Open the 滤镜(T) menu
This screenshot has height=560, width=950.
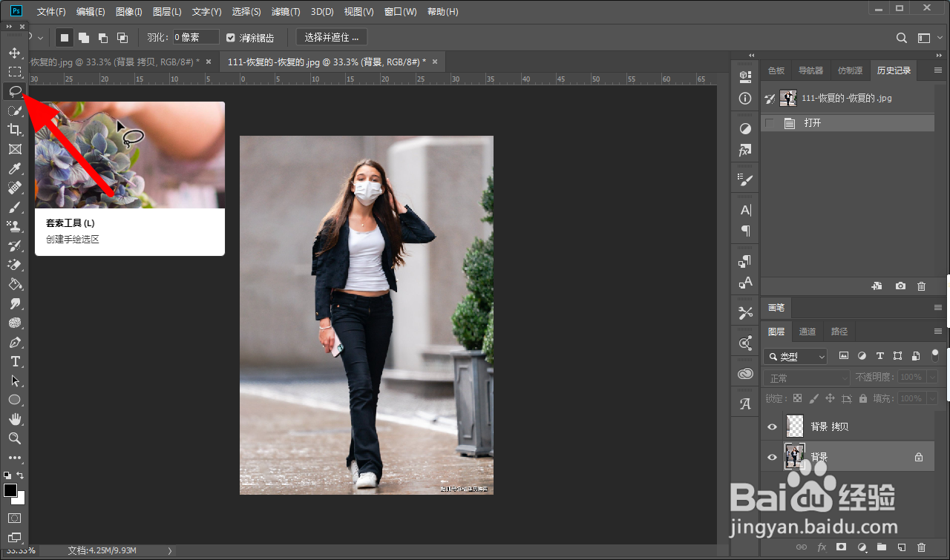(x=286, y=12)
